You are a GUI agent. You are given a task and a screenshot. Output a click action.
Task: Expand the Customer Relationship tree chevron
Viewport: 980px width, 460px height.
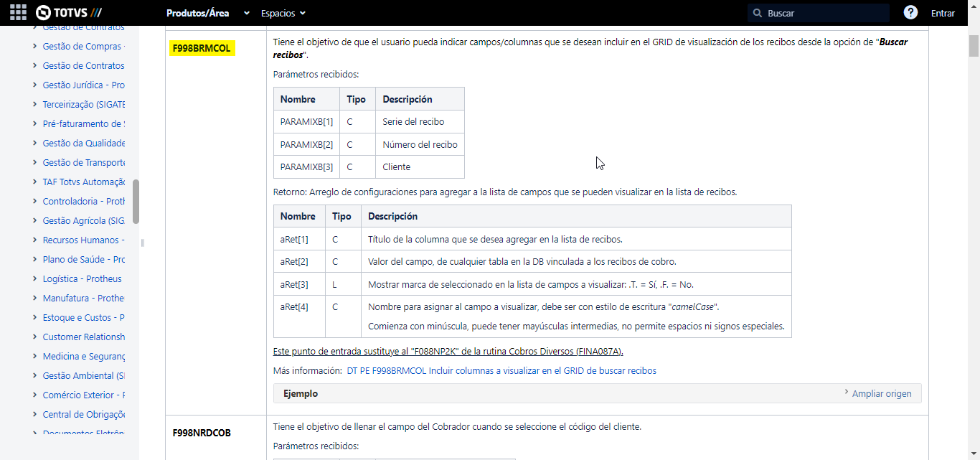point(35,337)
